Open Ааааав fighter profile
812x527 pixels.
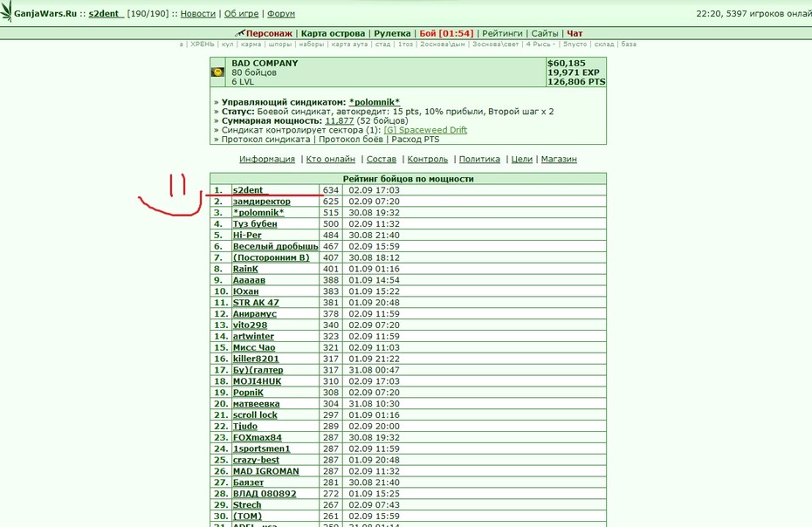click(x=249, y=280)
